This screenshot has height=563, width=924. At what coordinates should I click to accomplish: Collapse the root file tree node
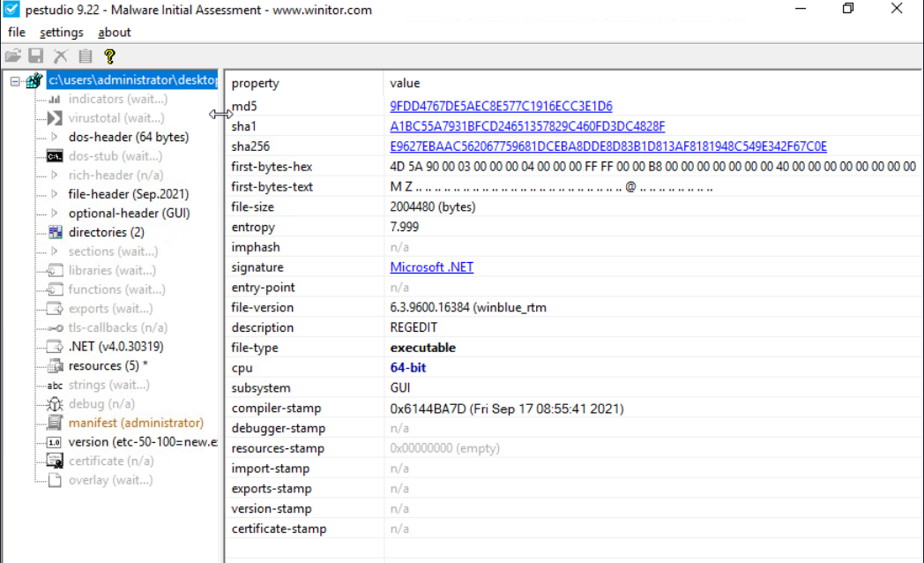click(15, 80)
